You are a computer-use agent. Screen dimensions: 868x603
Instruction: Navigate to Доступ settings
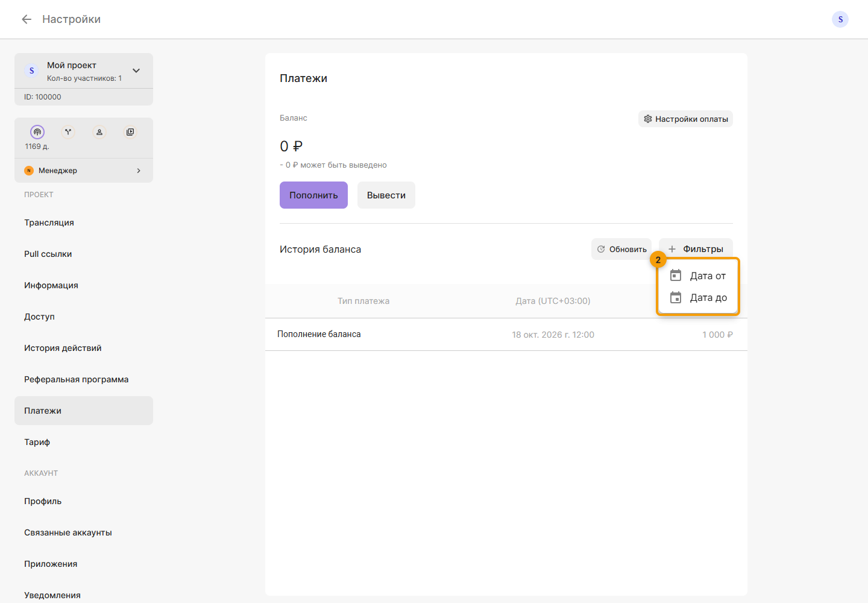(x=84, y=317)
